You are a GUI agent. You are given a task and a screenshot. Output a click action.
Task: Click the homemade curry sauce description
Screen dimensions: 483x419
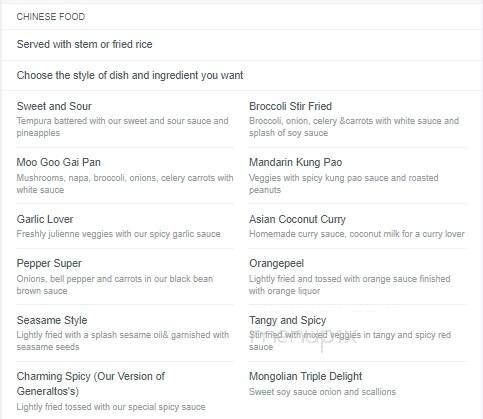[357, 234]
